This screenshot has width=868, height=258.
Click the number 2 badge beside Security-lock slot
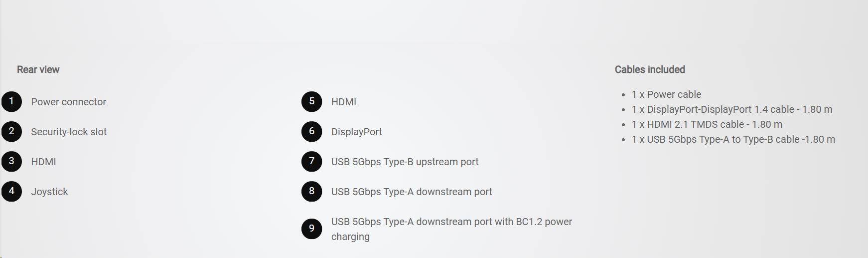[11, 132]
